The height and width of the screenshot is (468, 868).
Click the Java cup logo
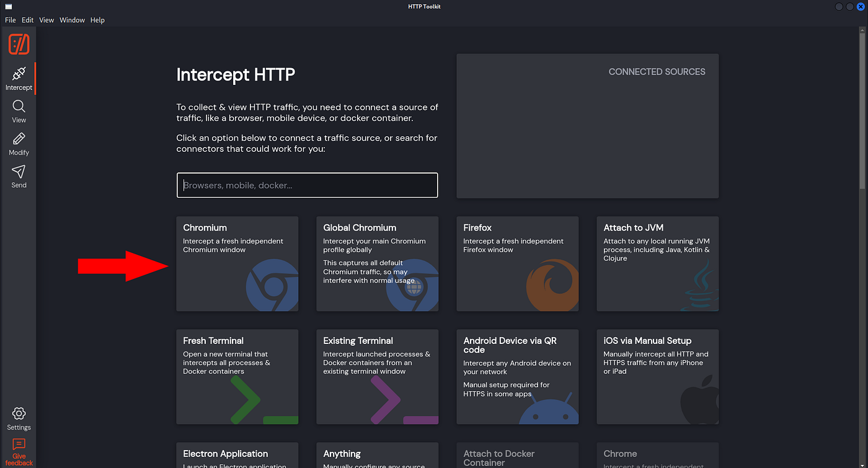(701, 285)
